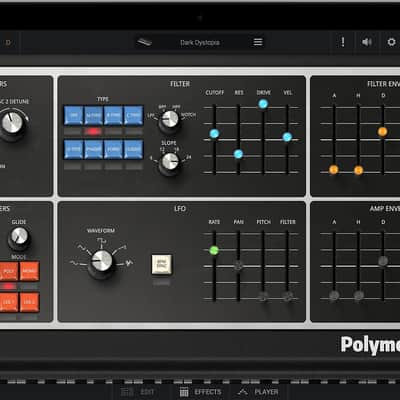
Task: Click the Amp Envelope H slider handle
Action: 359,295
